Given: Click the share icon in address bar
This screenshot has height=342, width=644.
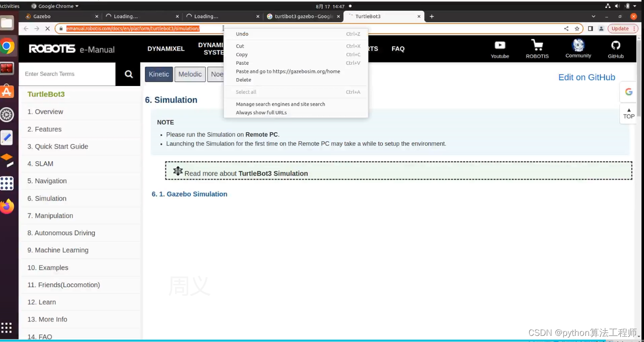Looking at the screenshot, I should [x=566, y=28].
